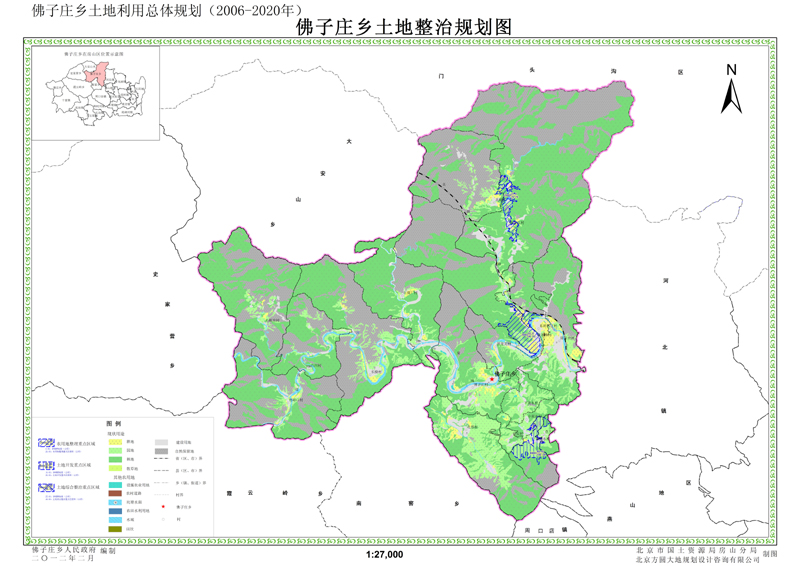Click the north arrow compass symbol
Viewport: 800px width, 566px height.
click(731, 88)
